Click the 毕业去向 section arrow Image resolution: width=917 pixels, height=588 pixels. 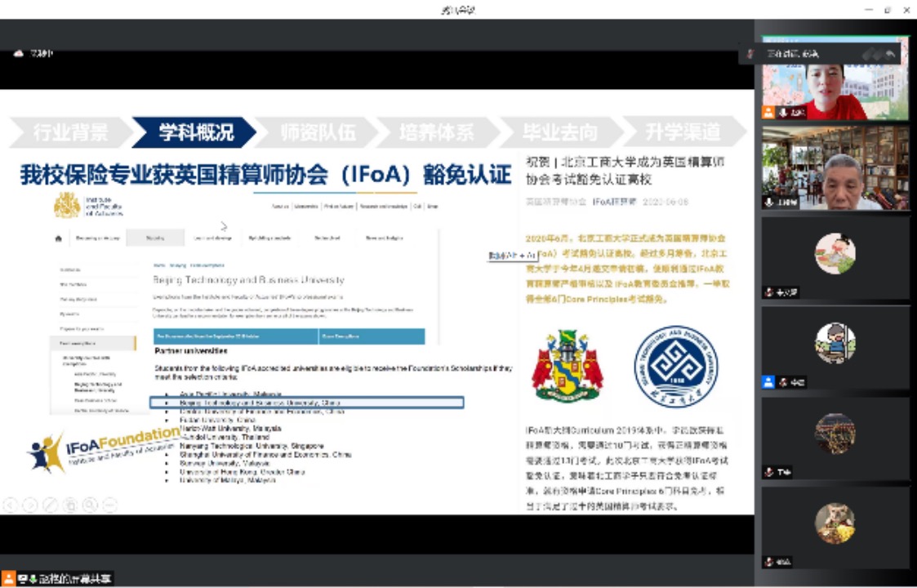(560, 131)
